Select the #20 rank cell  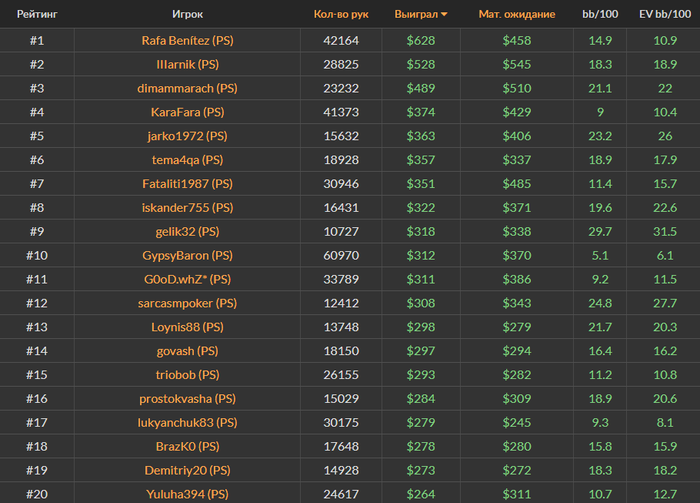pos(37,494)
